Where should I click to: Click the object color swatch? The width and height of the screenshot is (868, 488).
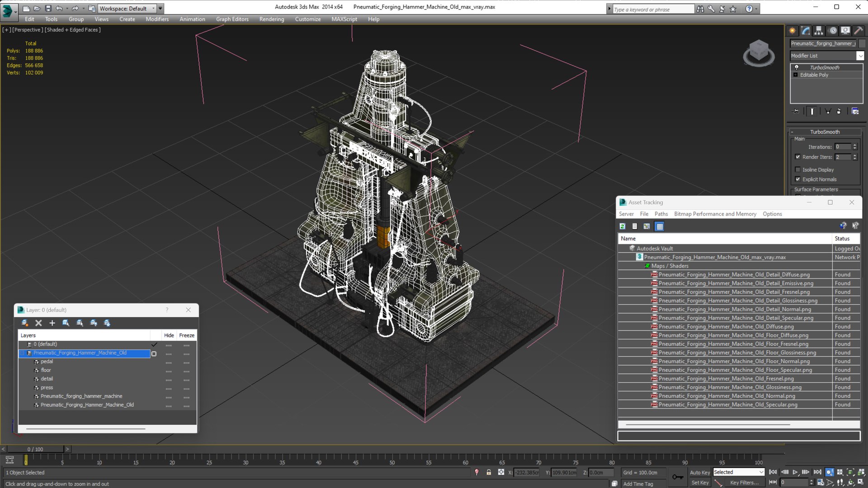(x=862, y=43)
